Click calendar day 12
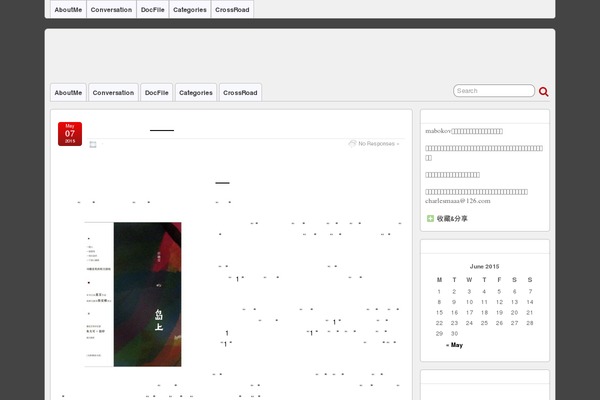The height and width of the screenshot is (400, 600). pyautogui.click(x=499, y=302)
